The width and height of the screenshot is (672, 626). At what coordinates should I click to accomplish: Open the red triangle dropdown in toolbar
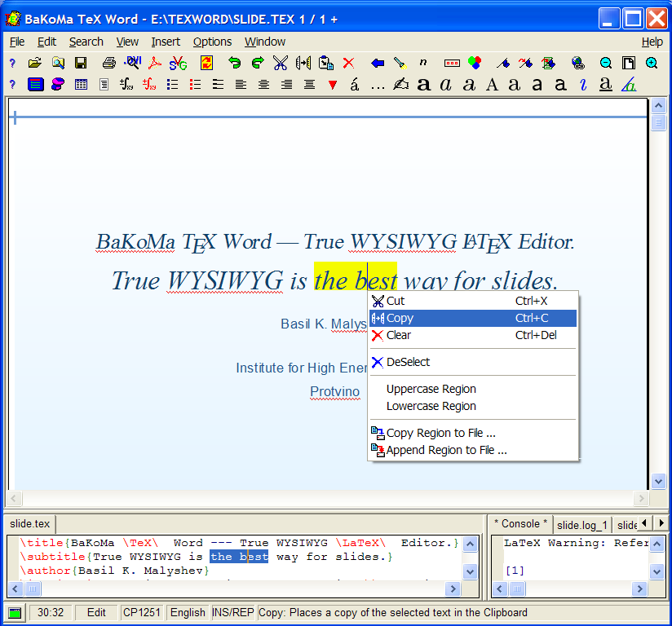pyautogui.click(x=332, y=84)
